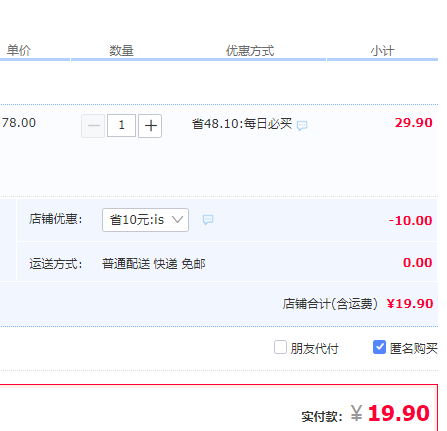The height and width of the screenshot is (431, 447).
Task: Click the 数量 column header
Action: click(121, 51)
